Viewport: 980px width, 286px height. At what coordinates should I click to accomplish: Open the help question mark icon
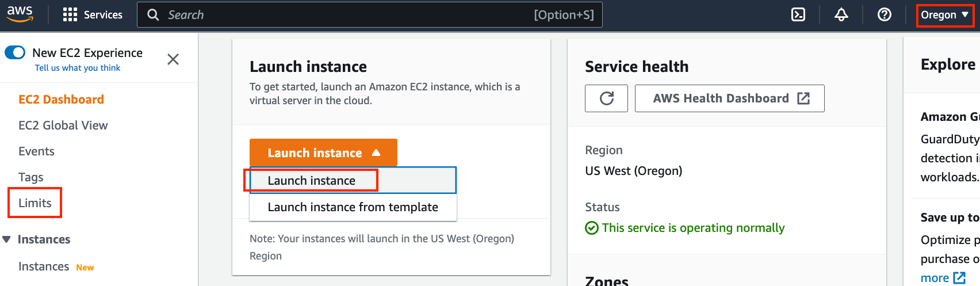[885, 15]
